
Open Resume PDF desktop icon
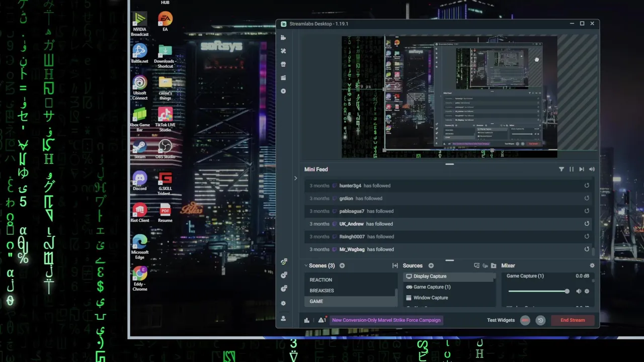pyautogui.click(x=165, y=213)
